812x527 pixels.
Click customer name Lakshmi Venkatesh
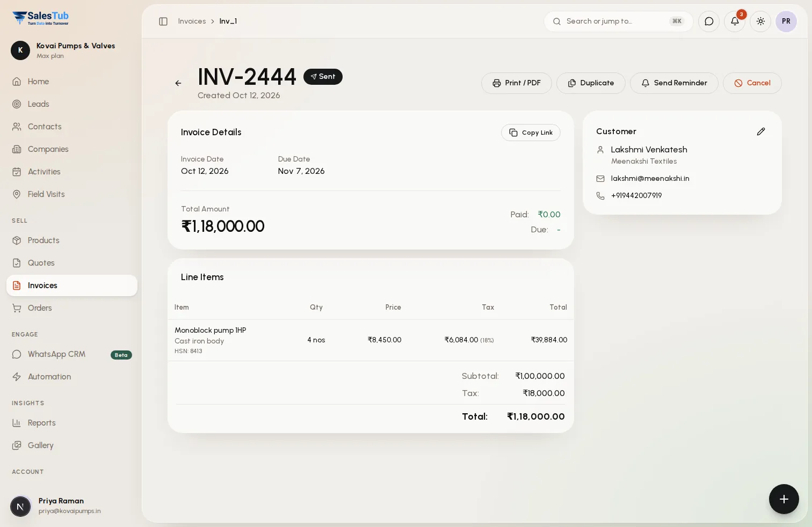[649, 150]
